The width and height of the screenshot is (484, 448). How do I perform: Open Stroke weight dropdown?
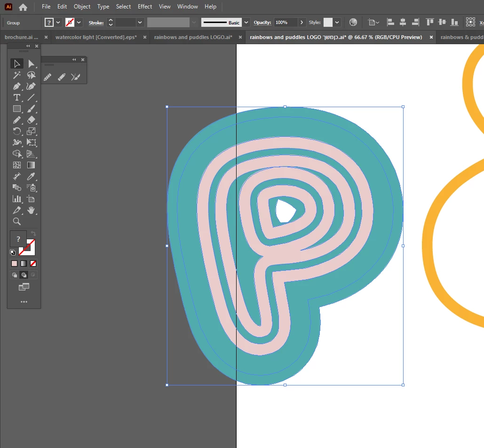click(140, 23)
